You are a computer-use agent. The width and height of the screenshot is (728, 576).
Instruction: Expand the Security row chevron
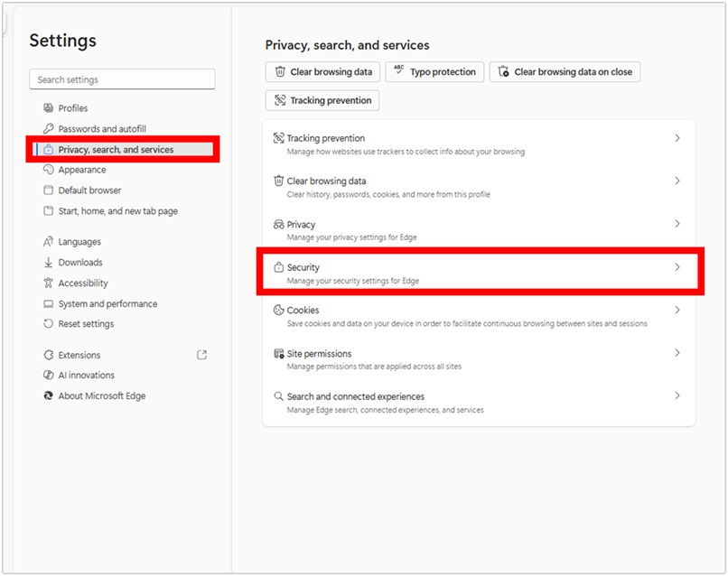pyautogui.click(x=677, y=267)
